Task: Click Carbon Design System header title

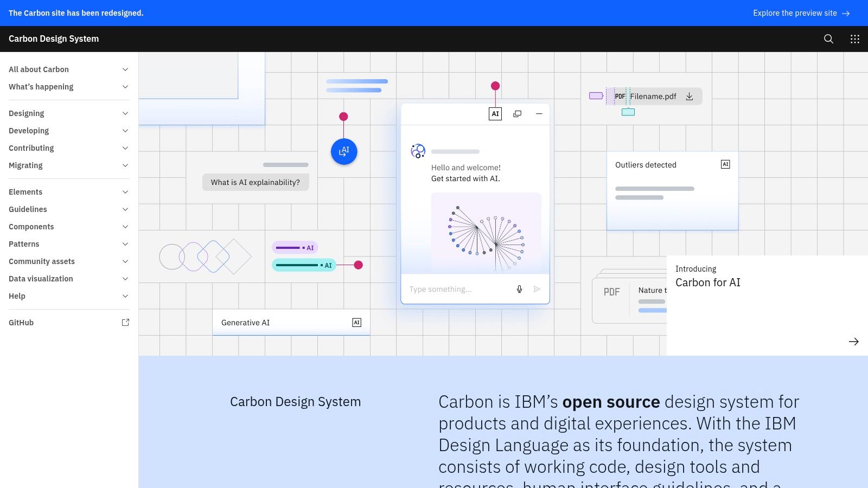Action: click(54, 39)
